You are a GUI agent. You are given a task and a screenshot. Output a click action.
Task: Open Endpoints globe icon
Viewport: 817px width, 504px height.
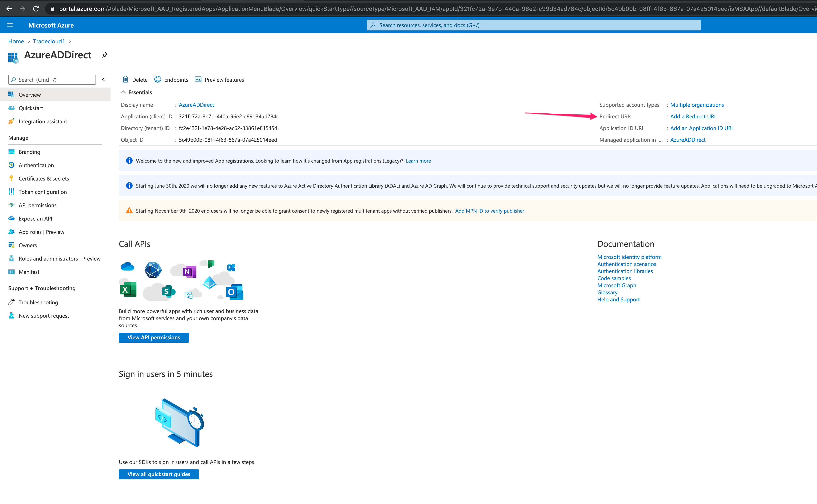pos(158,79)
